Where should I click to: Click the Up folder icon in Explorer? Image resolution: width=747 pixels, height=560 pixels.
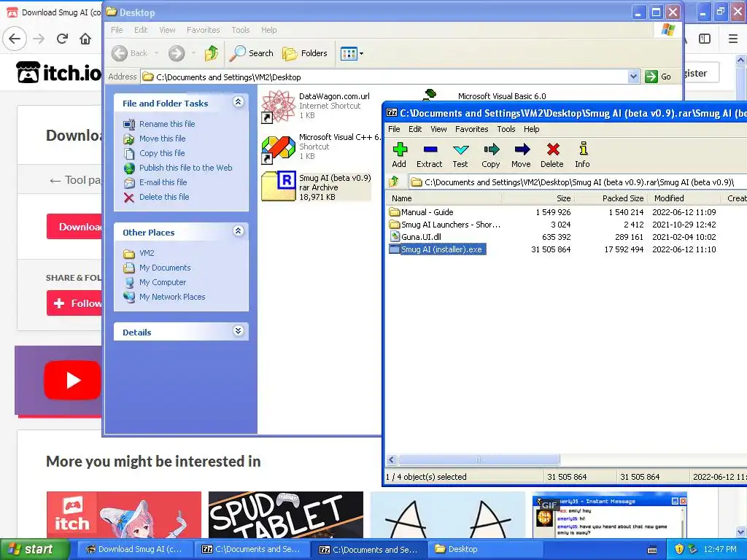pyautogui.click(x=212, y=53)
